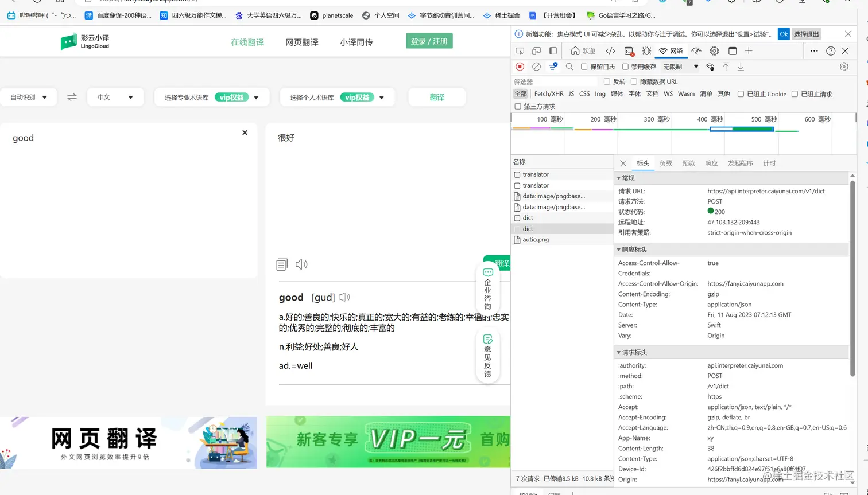The image size is (868, 495).
Task: Play pronunciation of good [gud]
Action: click(344, 297)
